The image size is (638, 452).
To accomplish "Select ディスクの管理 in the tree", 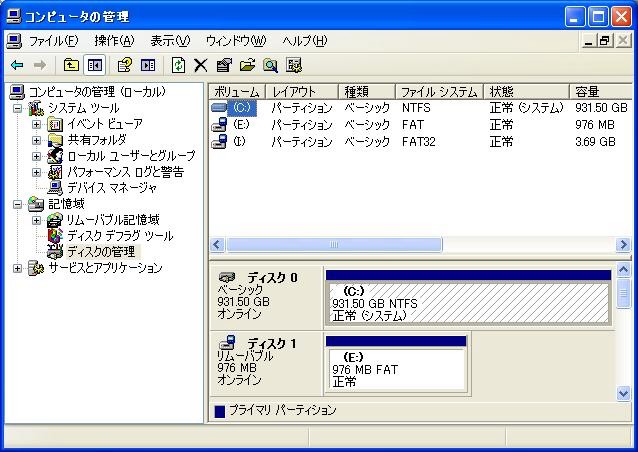I will click(101, 252).
